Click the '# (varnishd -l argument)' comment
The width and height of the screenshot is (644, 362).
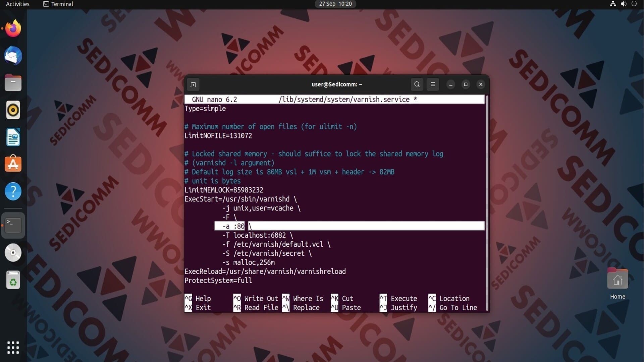coord(229,163)
